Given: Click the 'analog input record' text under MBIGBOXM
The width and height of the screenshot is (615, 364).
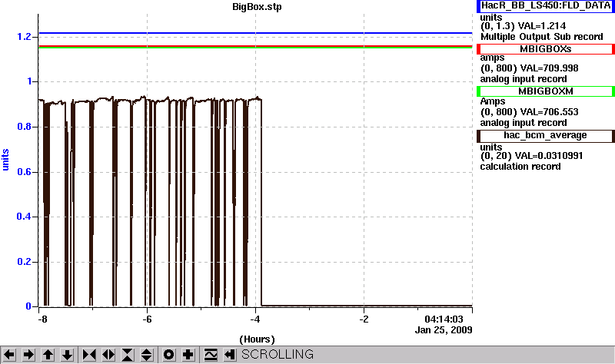Looking at the screenshot, I should tap(524, 123).
